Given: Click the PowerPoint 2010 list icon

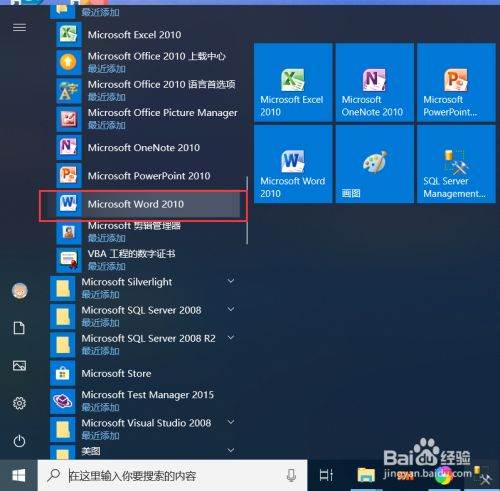Looking at the screenshot, I should 69,176.
